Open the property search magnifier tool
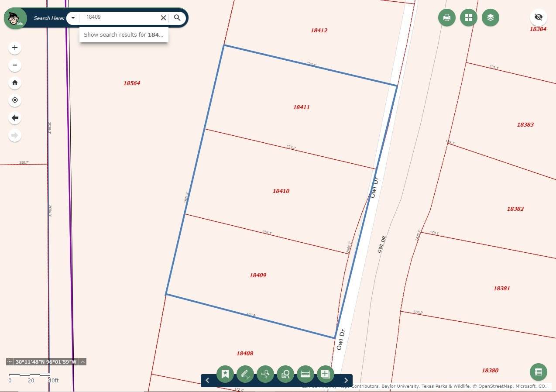 coord(285,374)
